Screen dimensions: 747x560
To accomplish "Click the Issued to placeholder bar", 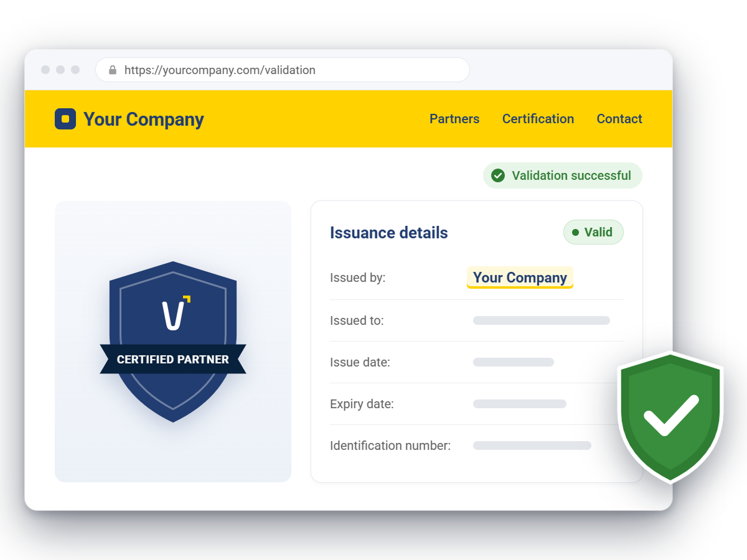I will coord(542,320).
